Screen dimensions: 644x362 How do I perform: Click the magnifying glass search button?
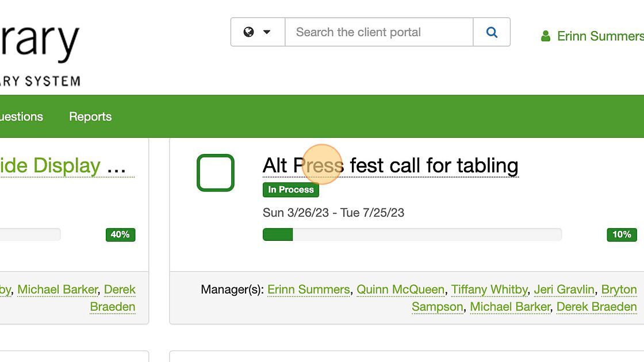tap(492, 32)
